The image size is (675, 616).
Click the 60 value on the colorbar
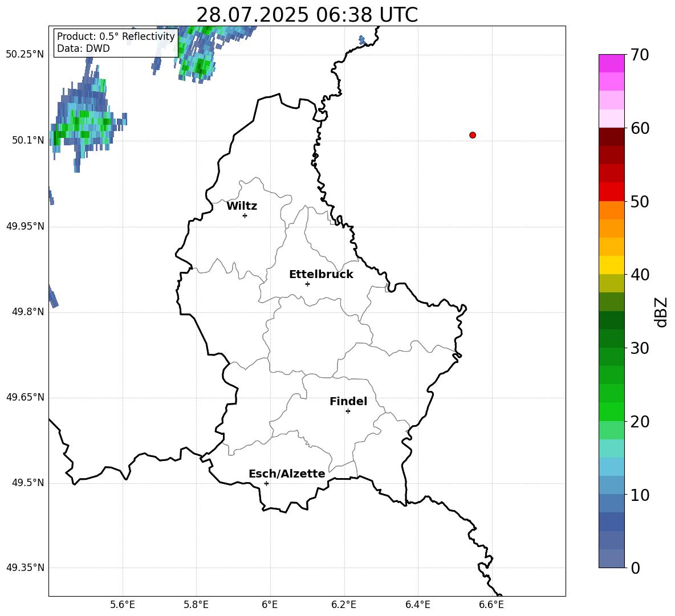(640, 128)
